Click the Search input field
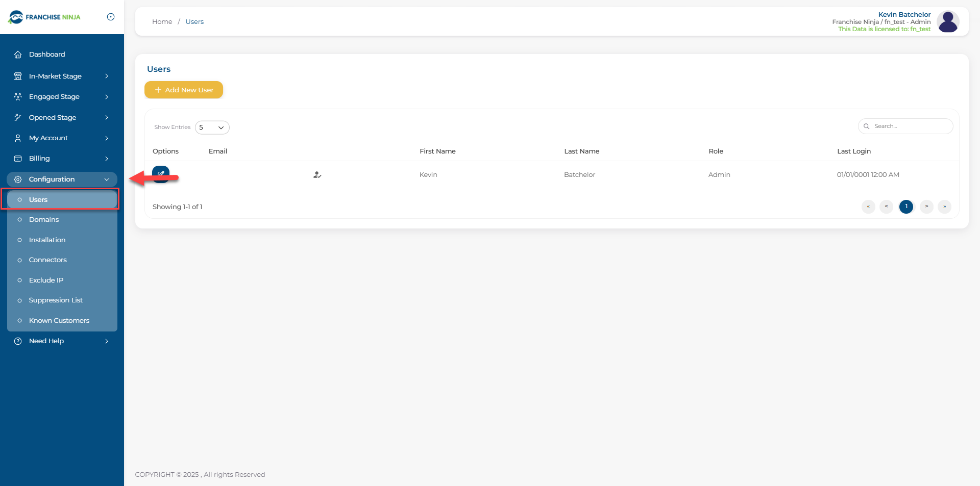Screen dimensions: 980x486 [x=905, y=126]
